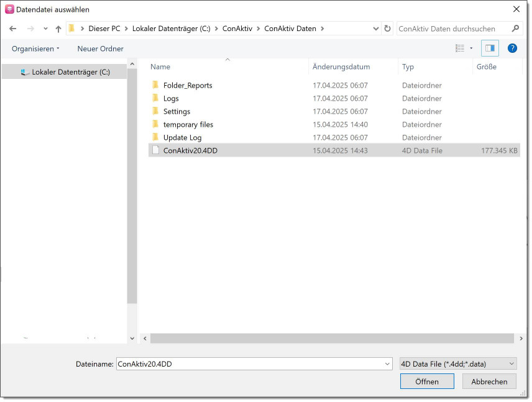Open the Organisieren menu
The height and width of the screenshot is (402, 532).
[x=35, y=48]
